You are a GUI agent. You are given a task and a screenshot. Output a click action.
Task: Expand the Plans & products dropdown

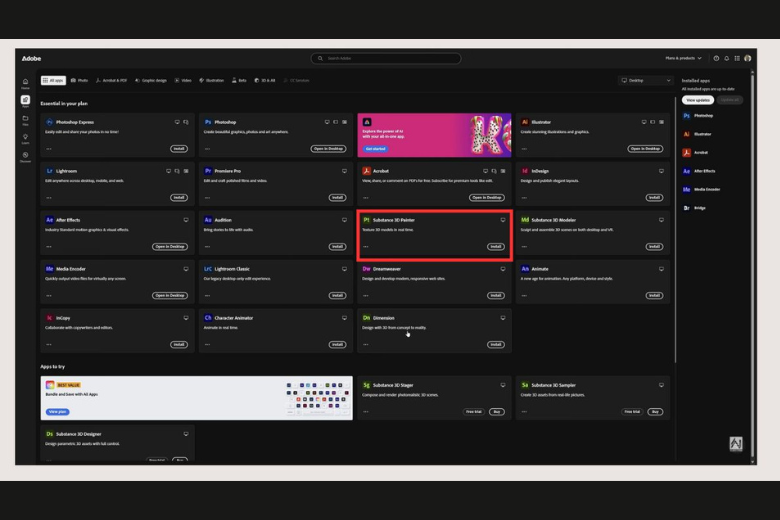(x=683, y=58)
